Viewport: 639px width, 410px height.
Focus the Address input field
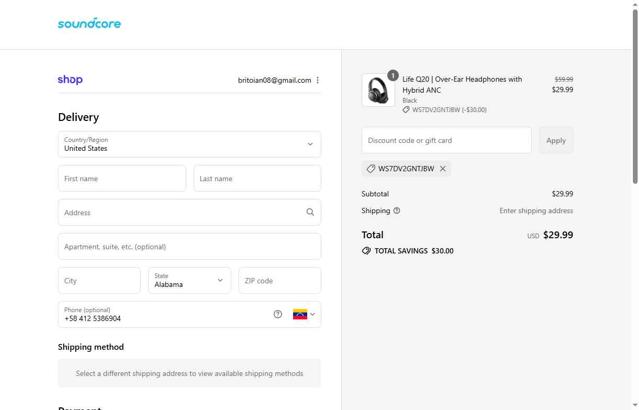coord(189,212)
